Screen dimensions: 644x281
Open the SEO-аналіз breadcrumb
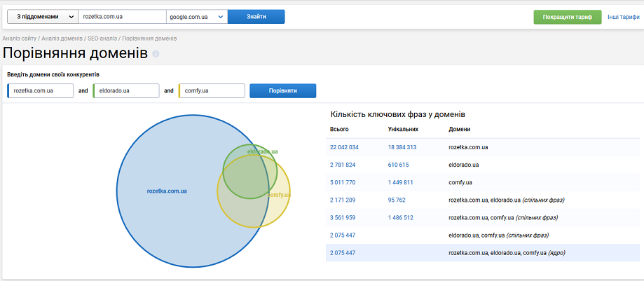coord(102,39)
